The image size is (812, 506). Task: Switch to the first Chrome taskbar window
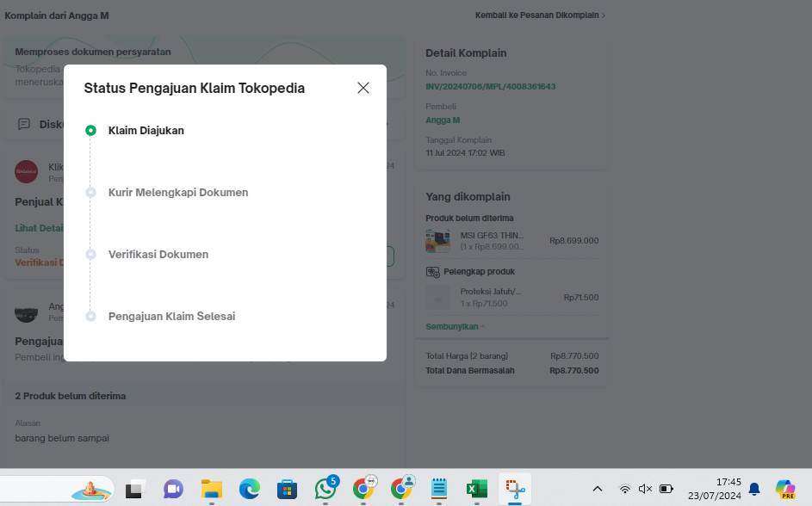point(363,489)
